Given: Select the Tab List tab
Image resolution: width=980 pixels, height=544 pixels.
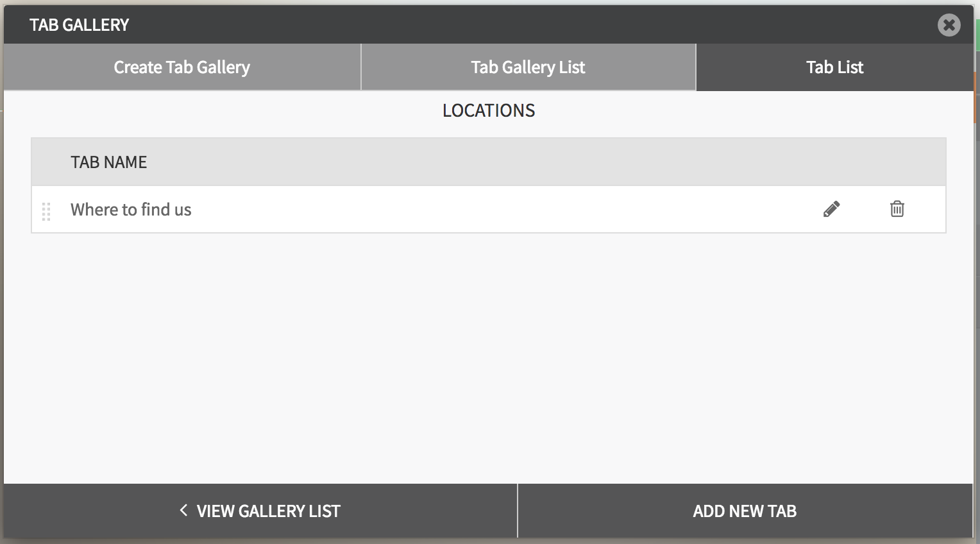Looking at the screenshot, I should point(834,67).
